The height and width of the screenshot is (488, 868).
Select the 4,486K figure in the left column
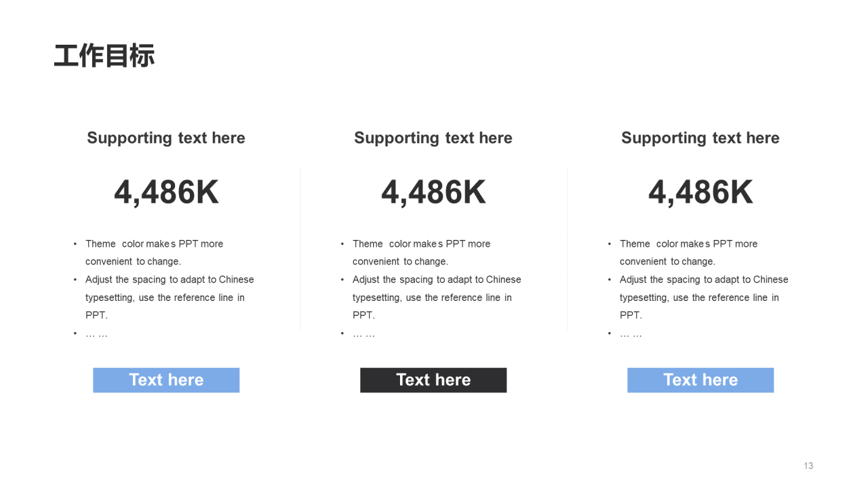[166, 192]
